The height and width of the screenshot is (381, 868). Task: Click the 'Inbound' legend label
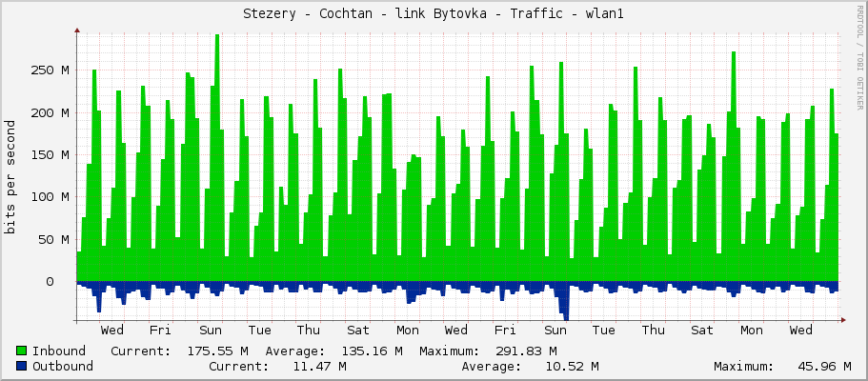tap(59, 351)
